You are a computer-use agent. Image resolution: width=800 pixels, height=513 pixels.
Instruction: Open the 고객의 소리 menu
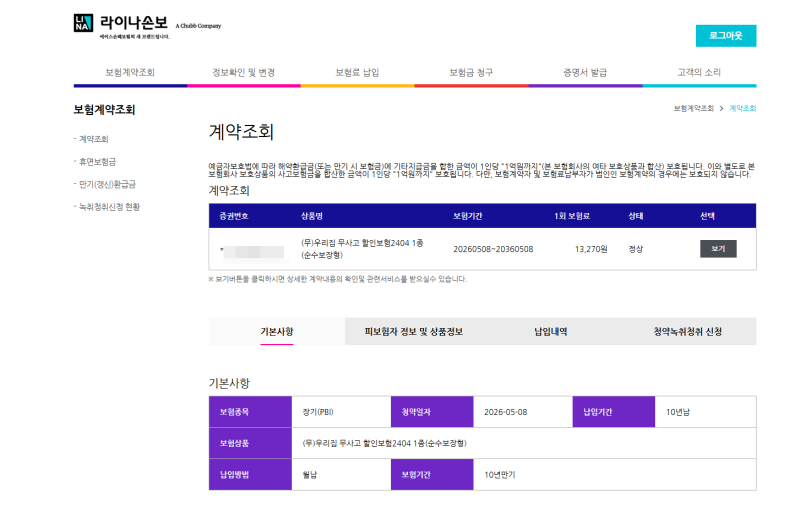coord(699,72)
